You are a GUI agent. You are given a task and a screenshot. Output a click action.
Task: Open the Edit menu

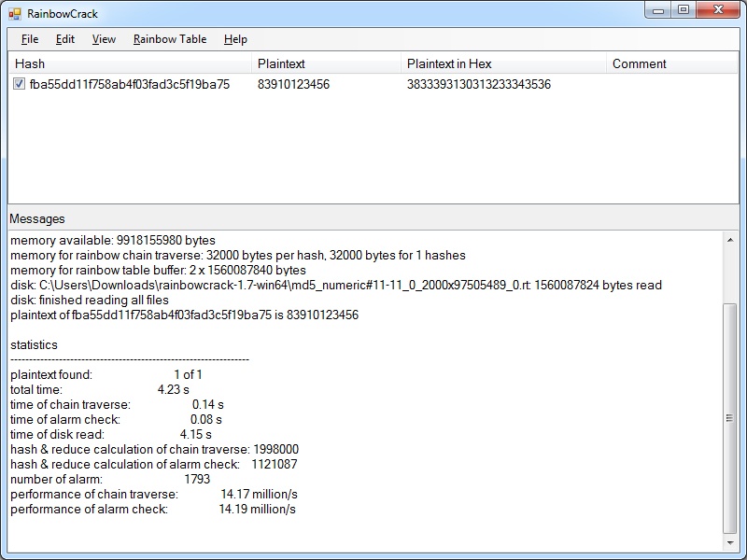click(x=64, y=39)
